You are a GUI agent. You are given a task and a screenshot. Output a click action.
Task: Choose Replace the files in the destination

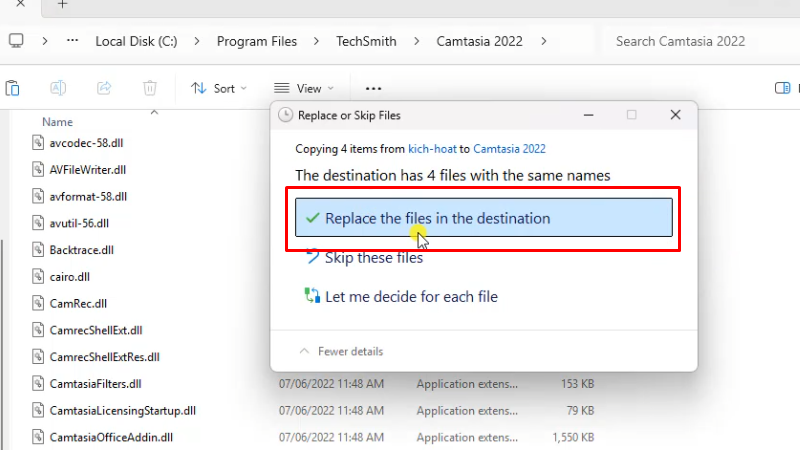pyautogui.click(x=484, y=218)
